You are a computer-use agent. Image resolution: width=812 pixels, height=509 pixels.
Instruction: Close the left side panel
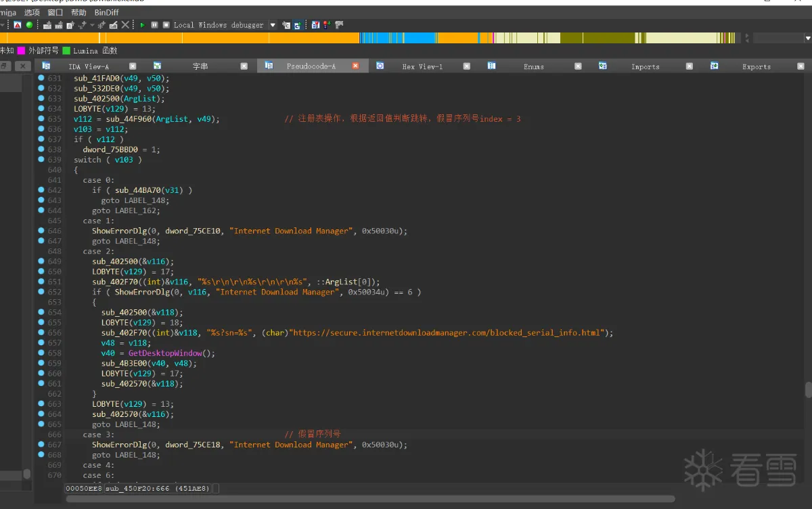(x=22, y=66)
